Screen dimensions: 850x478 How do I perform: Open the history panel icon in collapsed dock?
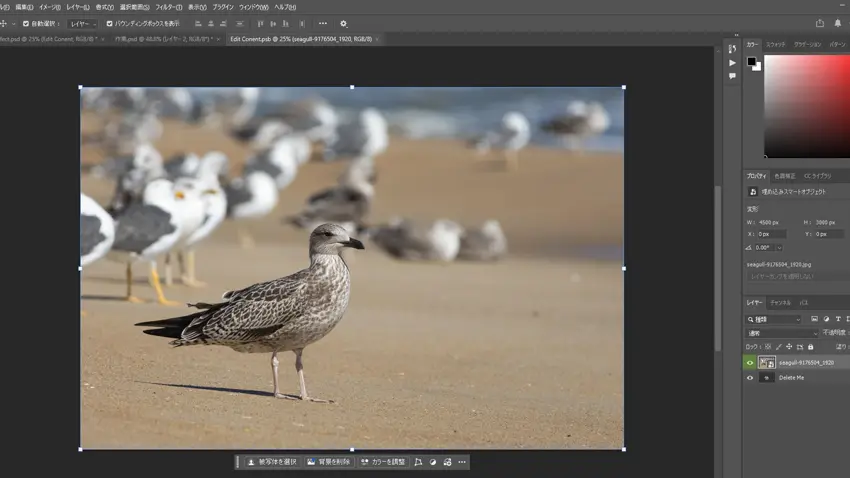click(732, 49)
